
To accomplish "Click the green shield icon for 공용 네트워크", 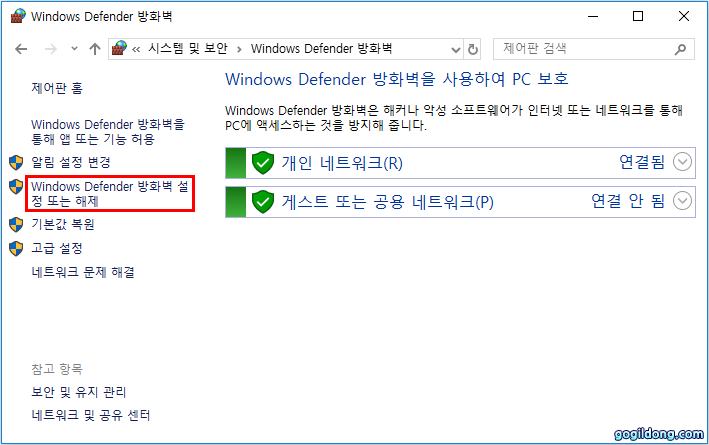I will tap(263, 202).
